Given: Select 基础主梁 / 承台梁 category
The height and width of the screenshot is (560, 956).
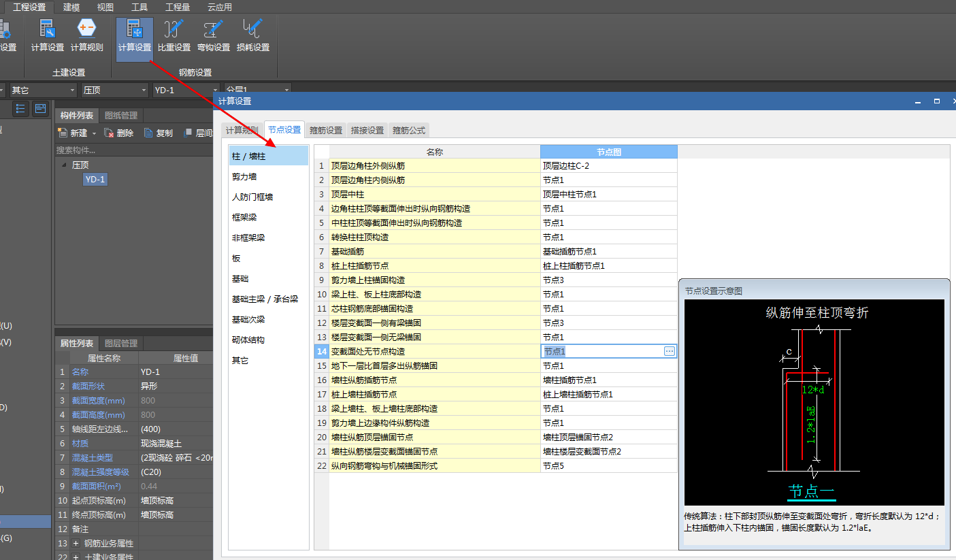Looking at the screenshot, I should click(x=269, y=299).
